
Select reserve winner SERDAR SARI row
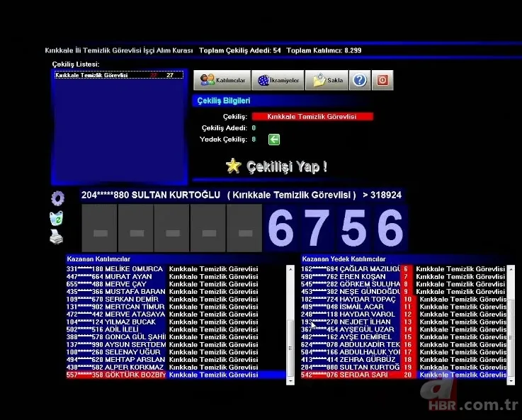point(404,375)
